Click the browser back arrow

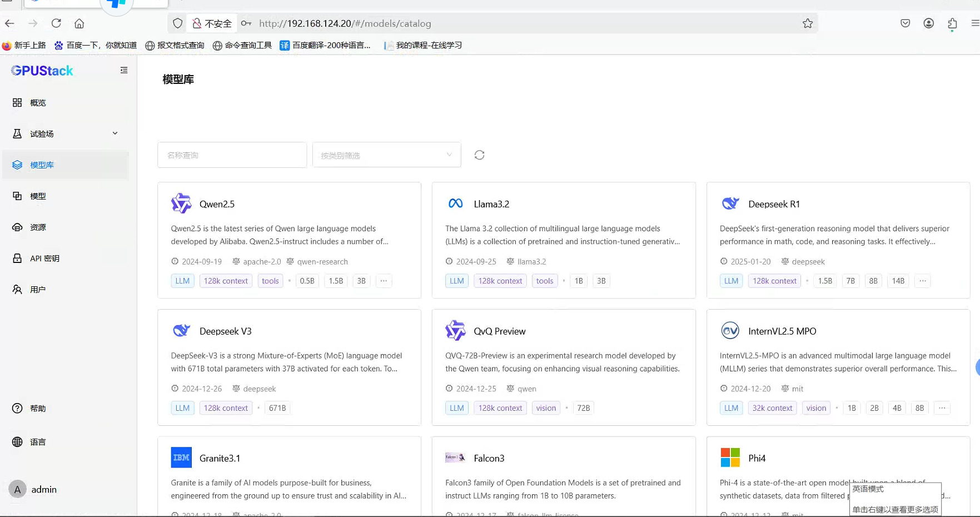coord(9,23)
